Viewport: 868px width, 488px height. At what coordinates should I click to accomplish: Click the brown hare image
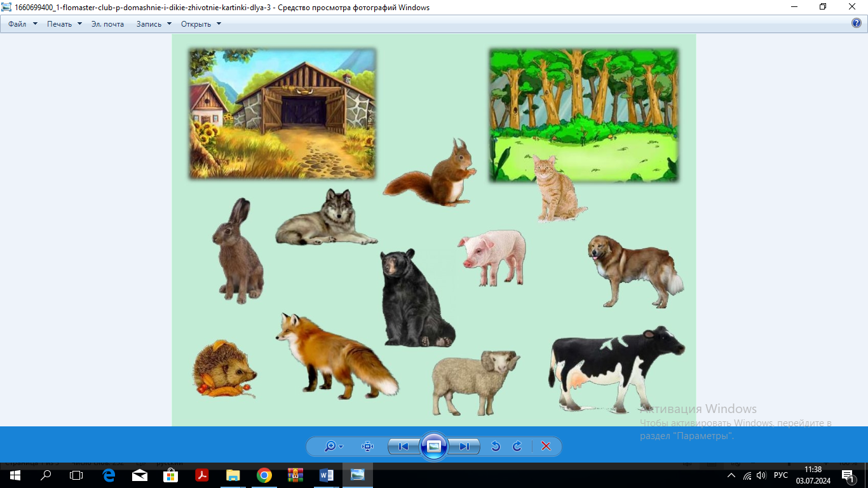click(237, 251)
